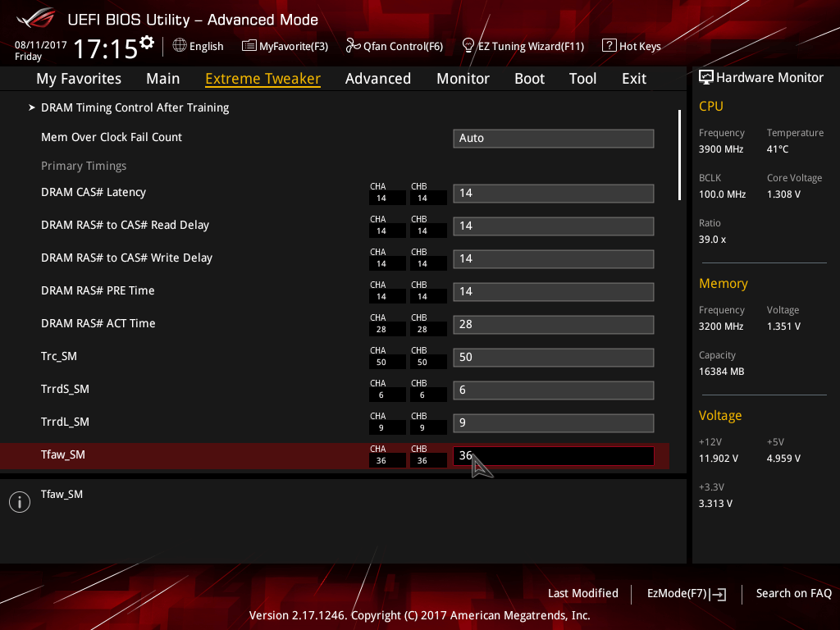Image resolution: width=840 pixels, height=630 pixels.
Task: Edit DRAM RAS# to CAS# Write Delay field
Action: pos(554,258)
